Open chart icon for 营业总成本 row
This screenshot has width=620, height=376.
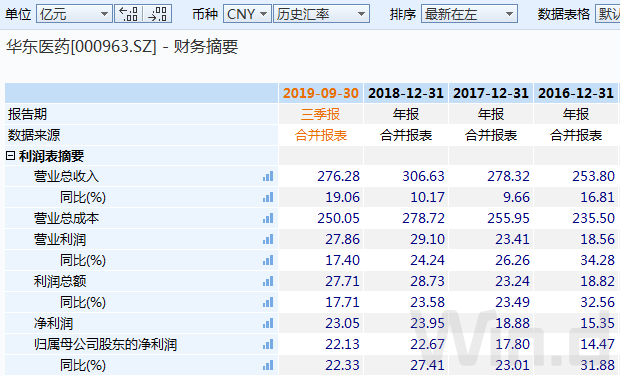pos(268,218)
